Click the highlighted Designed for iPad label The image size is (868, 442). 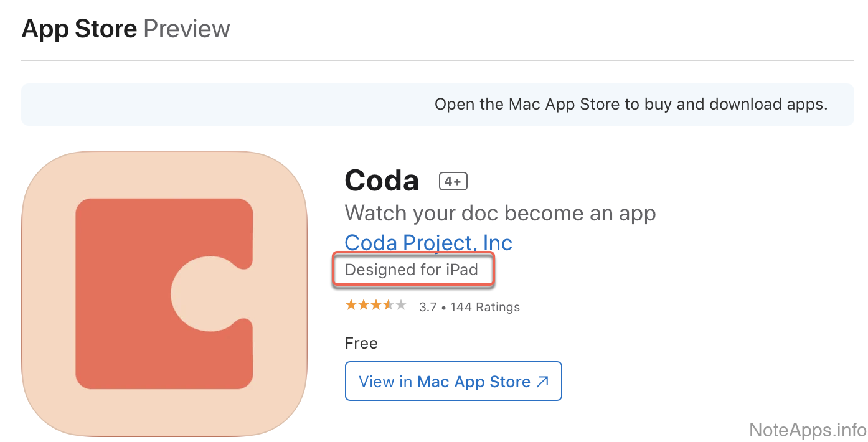pos(412,270)
